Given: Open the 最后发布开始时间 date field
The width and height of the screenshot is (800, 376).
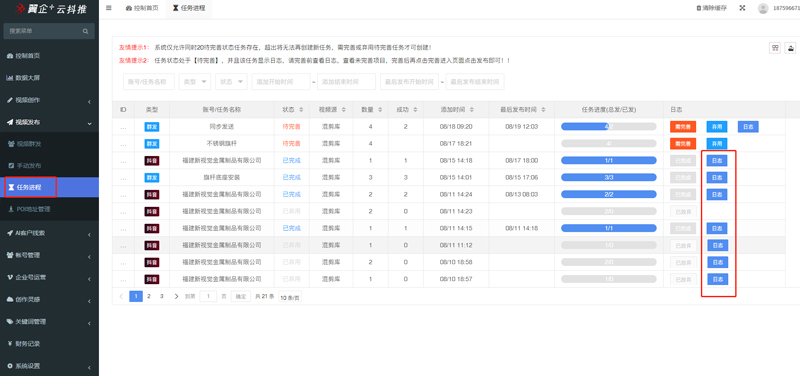Looking at the screenshot, I should coord(409,82).
